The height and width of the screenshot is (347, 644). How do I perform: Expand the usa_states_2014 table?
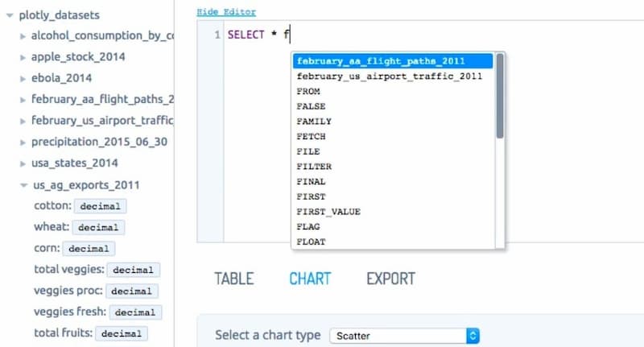click(23, 163)
